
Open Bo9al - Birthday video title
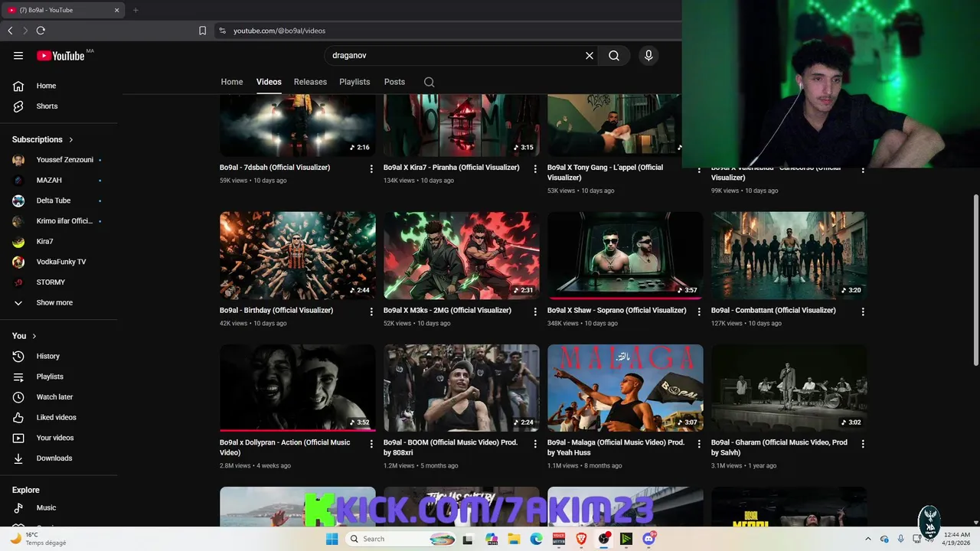click(276, 310)
